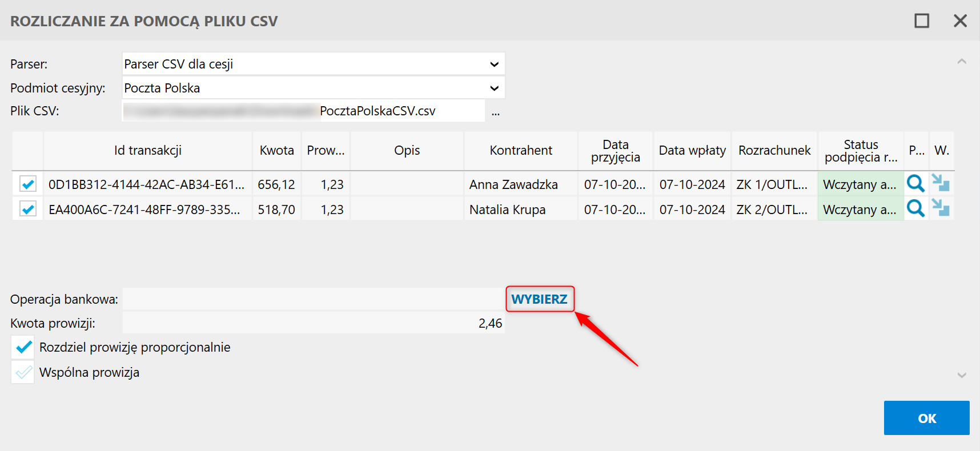The height and width of the screenshot is (451, 980).
Task: Click the link arrow icon for Natalia Krupa
Action: coord(941,208)
